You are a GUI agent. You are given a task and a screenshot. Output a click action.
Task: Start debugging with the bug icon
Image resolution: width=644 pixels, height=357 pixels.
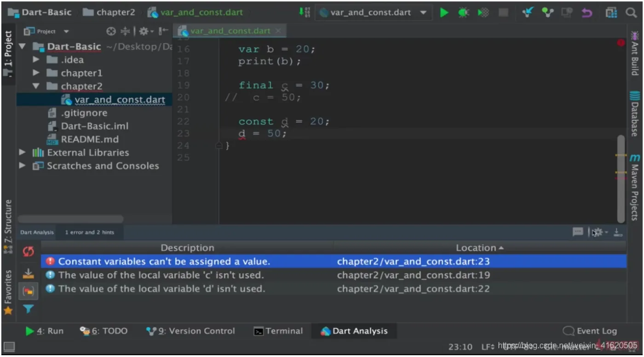(x=464, y=13)
